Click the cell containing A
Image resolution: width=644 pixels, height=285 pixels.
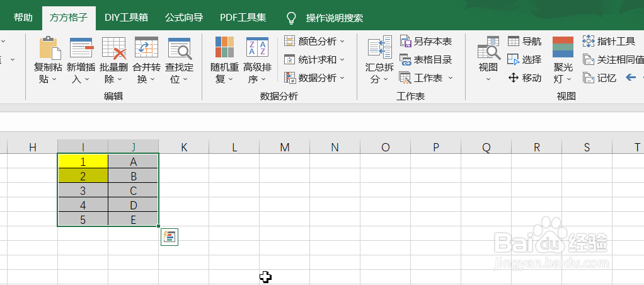(x=134, y=161)
